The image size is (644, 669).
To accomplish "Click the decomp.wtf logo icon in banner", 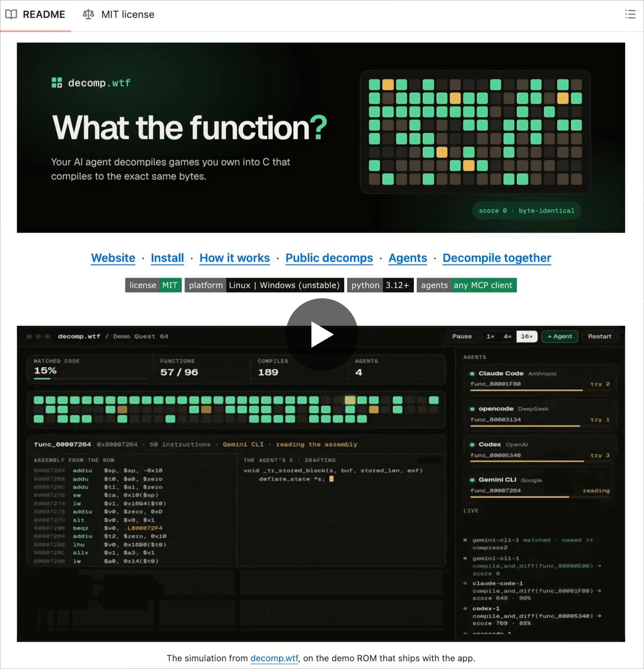I will pyautogui.click(x=57, y=83).
